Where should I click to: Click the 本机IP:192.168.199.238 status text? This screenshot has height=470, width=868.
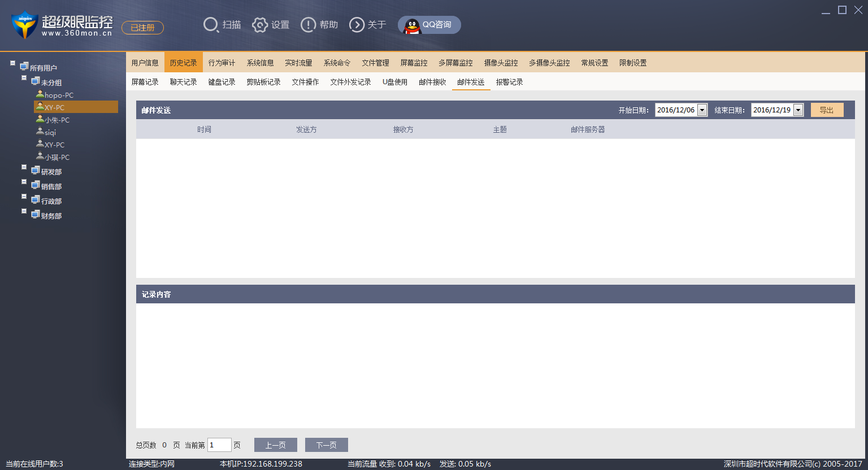[261, 464]
